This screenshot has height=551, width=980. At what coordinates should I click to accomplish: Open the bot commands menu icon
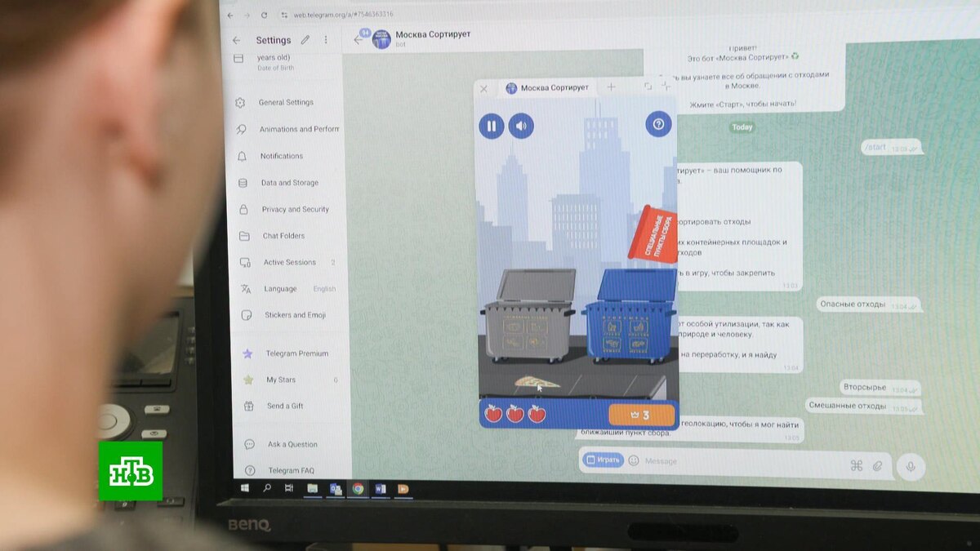[857, 465]
